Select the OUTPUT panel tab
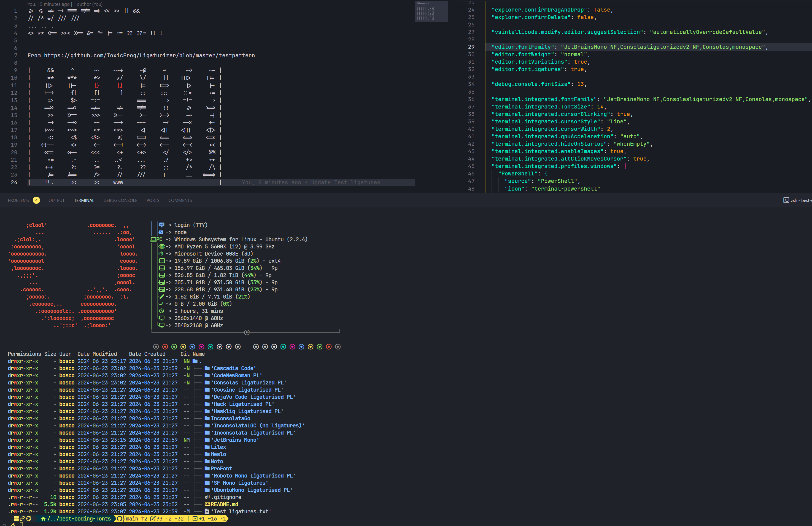 [56, 200]
